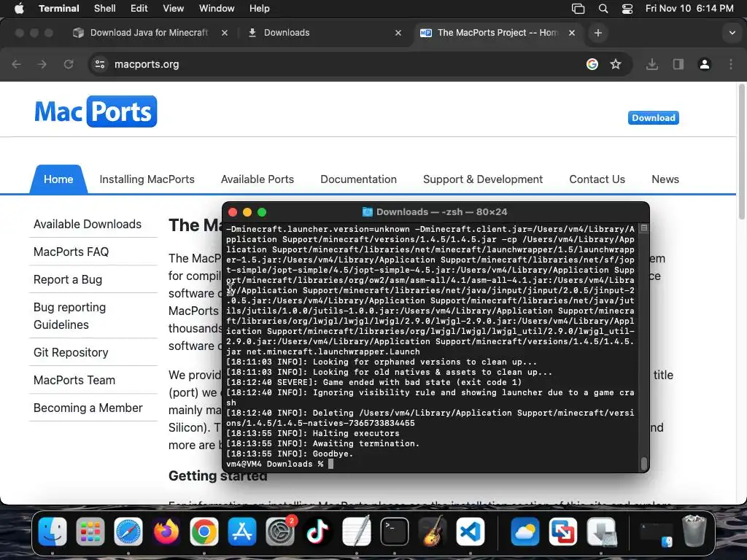Viewport: 747px width, 560px height.
Task: Click the Stage Manager menu bar icon
Action: (578, 8)
